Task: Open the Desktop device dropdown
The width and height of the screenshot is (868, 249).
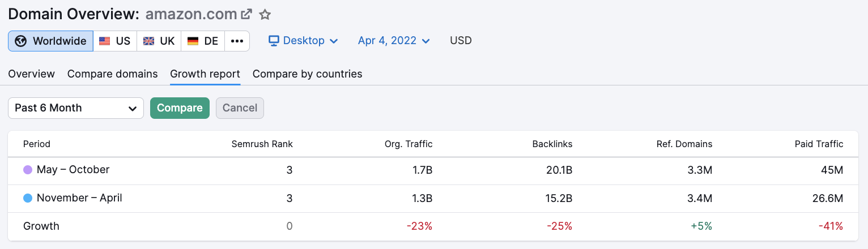Action: coord(303,41)
